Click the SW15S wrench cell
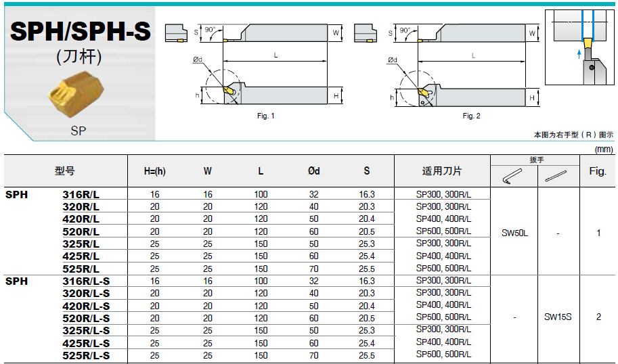Image resolution: width=618 pixels, height=364 pixels. pos(558,317)
